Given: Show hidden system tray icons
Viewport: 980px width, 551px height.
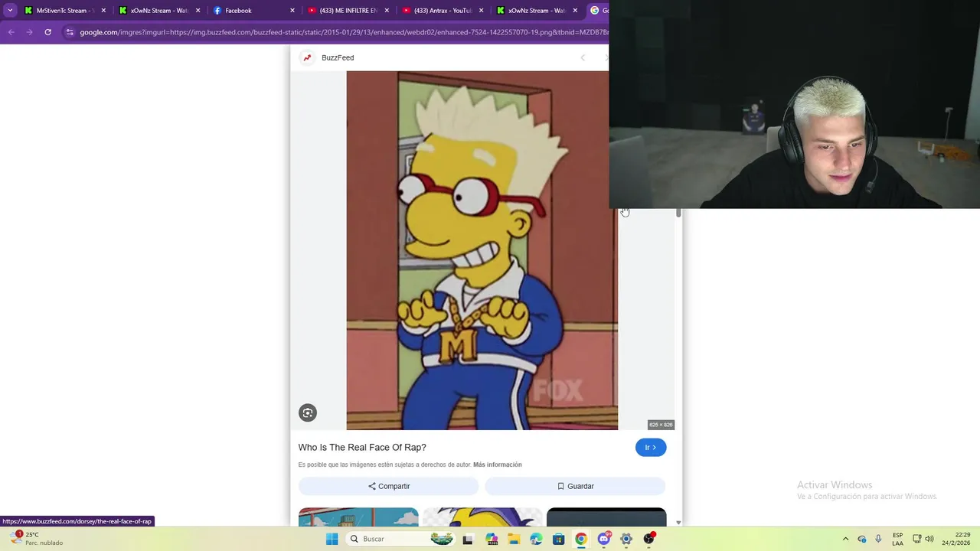Looking at the screenshot, I should (845, 539).
